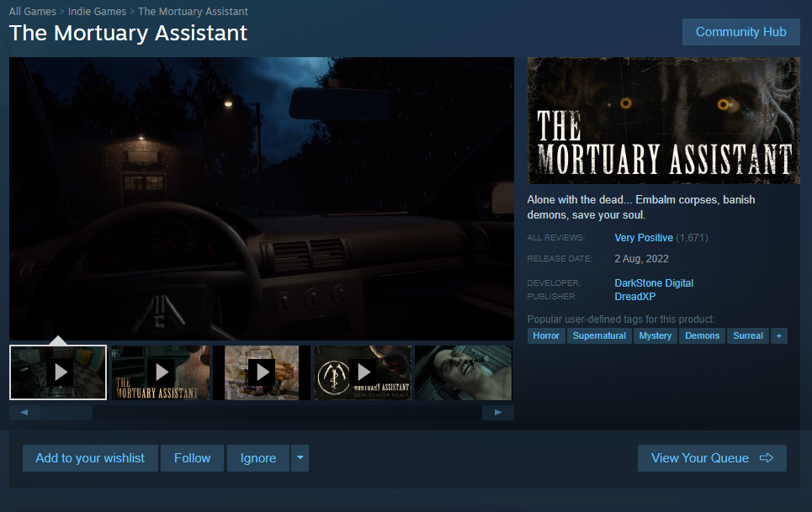Play the third video thumbnail with basket
The height and width of the screenshot is (512, 812).
coord(262,372)
